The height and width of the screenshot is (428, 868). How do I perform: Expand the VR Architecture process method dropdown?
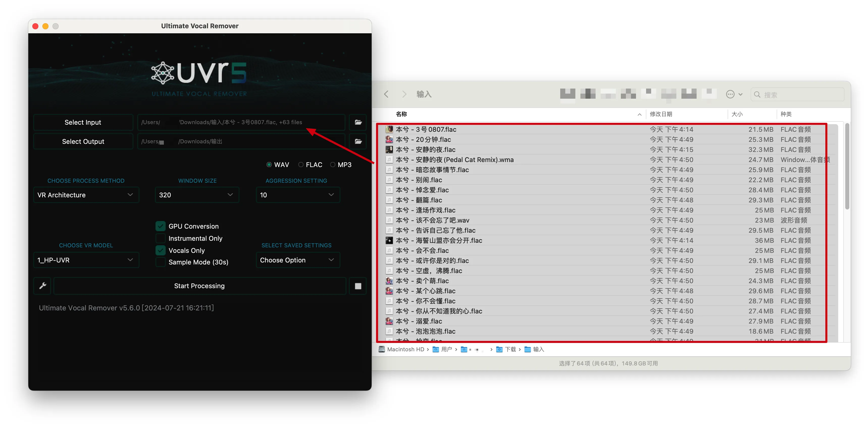(86, 195)
